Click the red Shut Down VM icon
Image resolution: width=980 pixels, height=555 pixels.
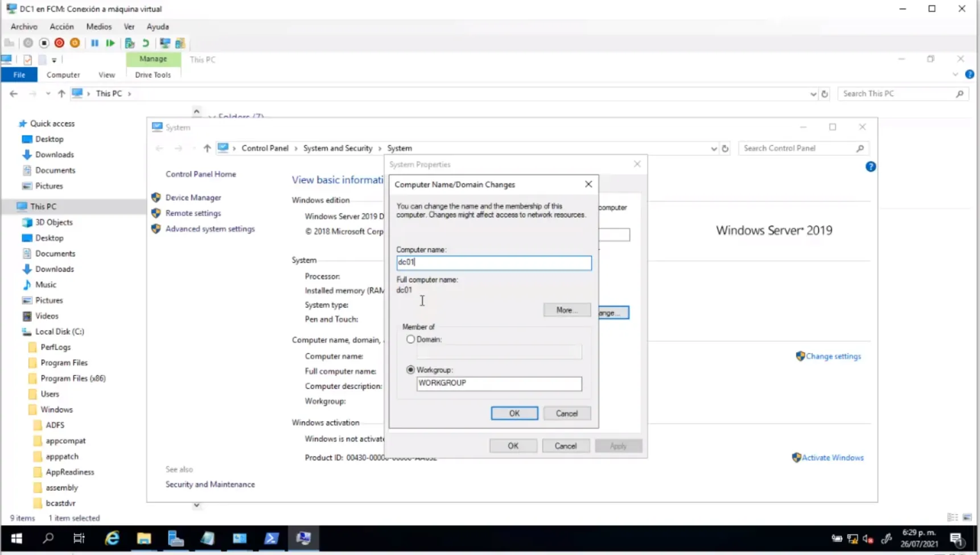pos(59,43)
